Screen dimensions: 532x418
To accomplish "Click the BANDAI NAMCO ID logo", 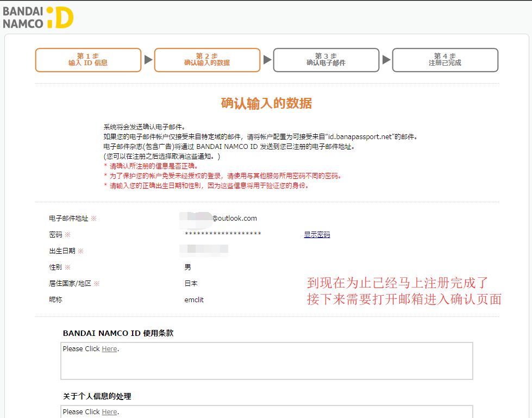I will tap(38, 17).
